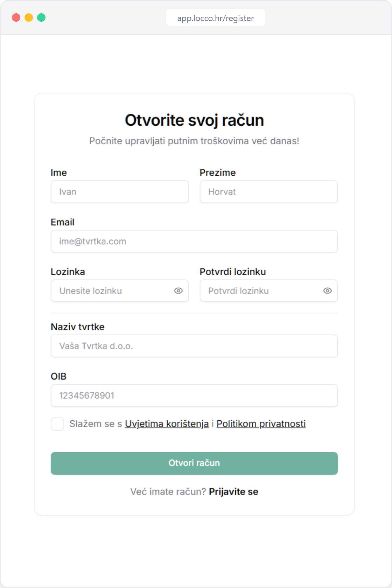Show the password in the Lozinka field

coord(178,290)
